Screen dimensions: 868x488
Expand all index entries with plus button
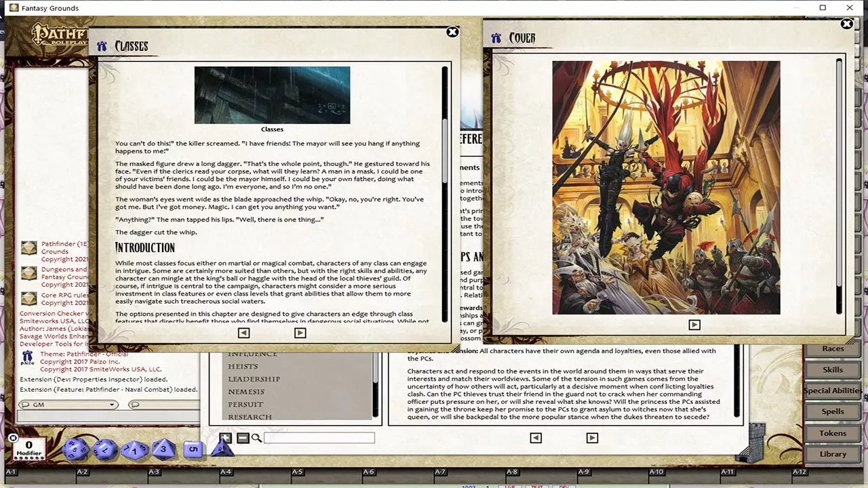point(226,438)
